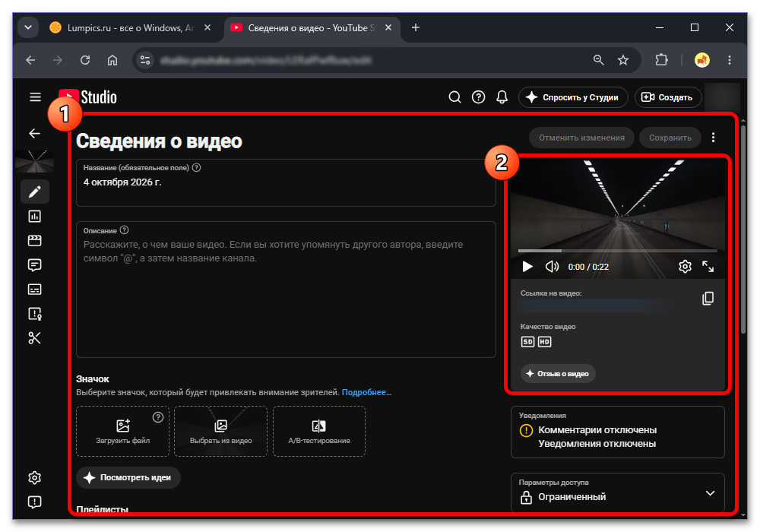
Task: Click the video title input field
Action: point(286,183)
